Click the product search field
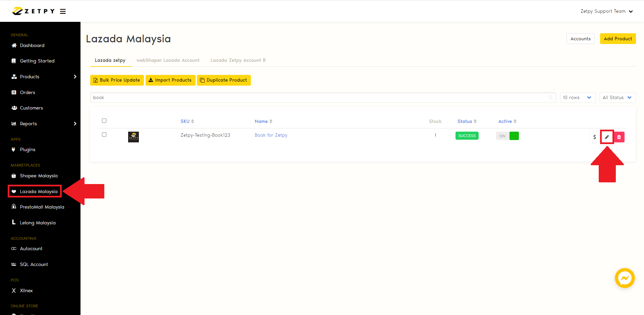This screenshot has width=644, height=315. point(323,98)
